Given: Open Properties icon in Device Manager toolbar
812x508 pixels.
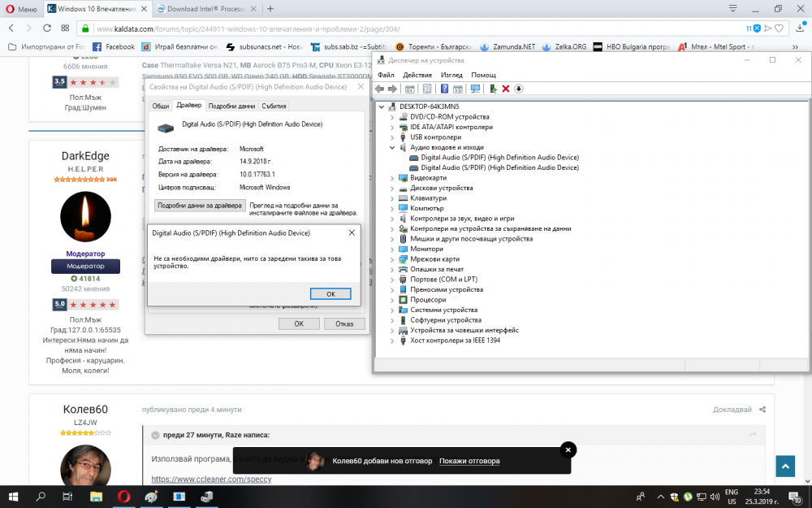Looking at the screenshot, I should (427, 89).
